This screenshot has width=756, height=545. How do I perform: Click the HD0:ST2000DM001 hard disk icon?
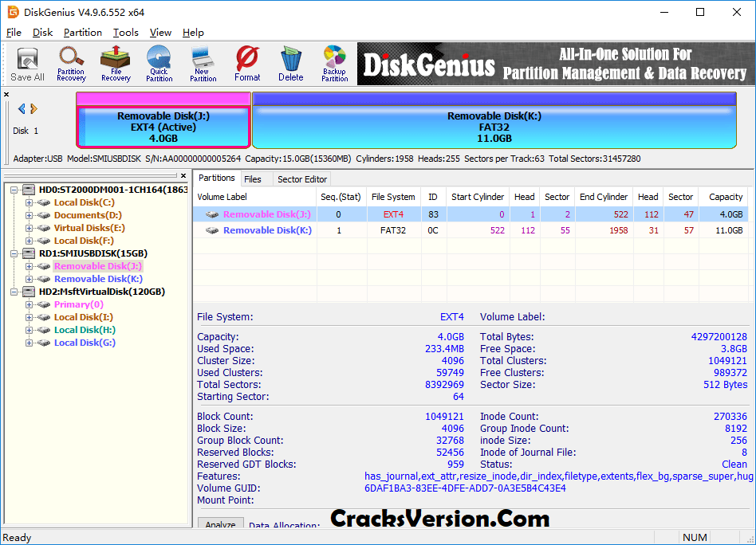(30, 190)
